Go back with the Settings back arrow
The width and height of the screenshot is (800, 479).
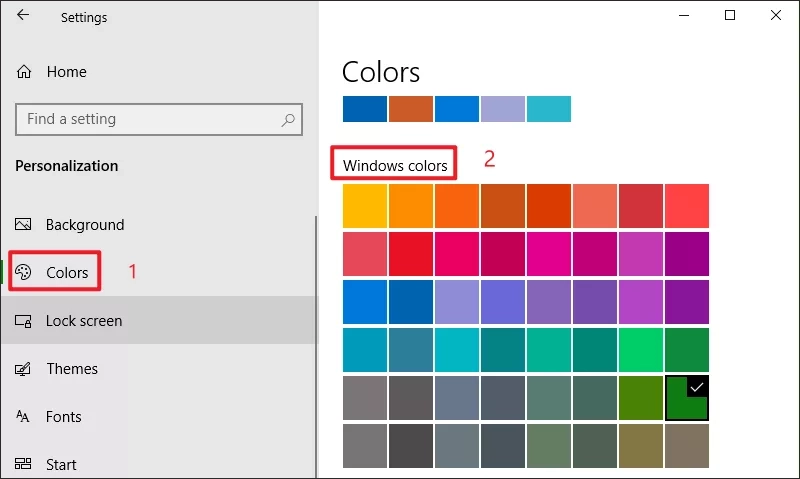pyautogui.click(x=23, y=15)
